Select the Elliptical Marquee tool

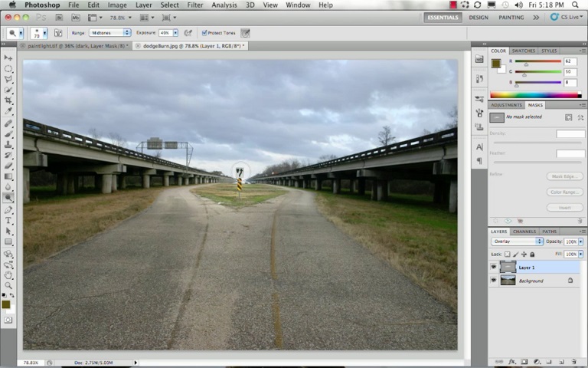(8, 69)
